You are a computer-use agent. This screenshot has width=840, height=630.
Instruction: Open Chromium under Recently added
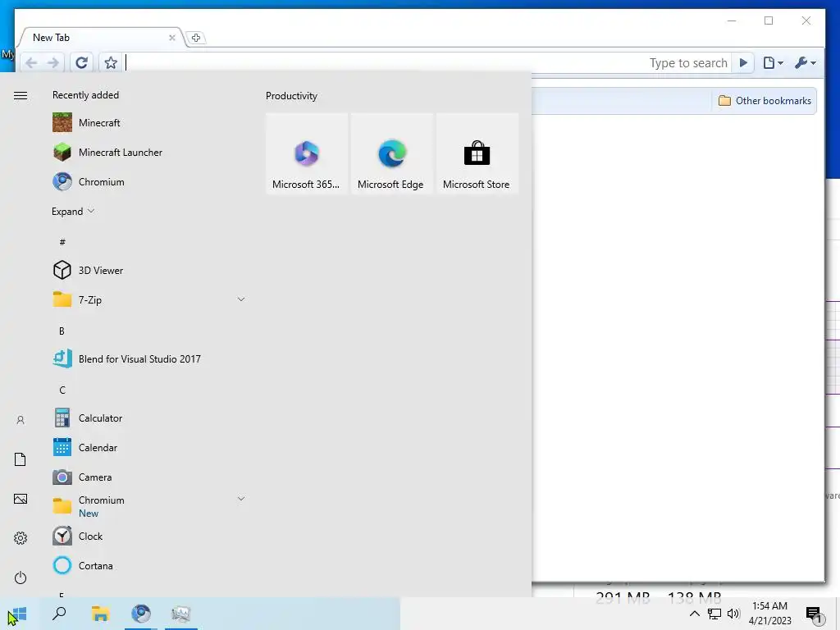click(x=89, y=181)
